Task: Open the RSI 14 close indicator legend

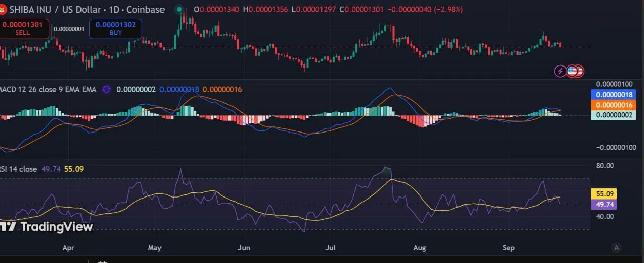Action: coord(18,169)
